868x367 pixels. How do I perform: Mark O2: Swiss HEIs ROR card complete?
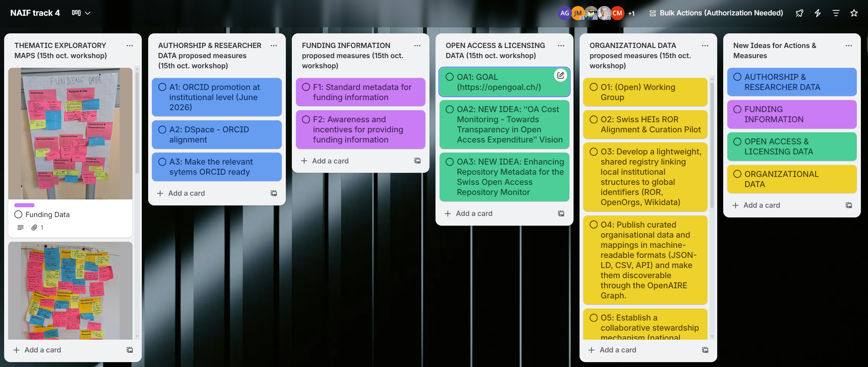coord(593,119)
